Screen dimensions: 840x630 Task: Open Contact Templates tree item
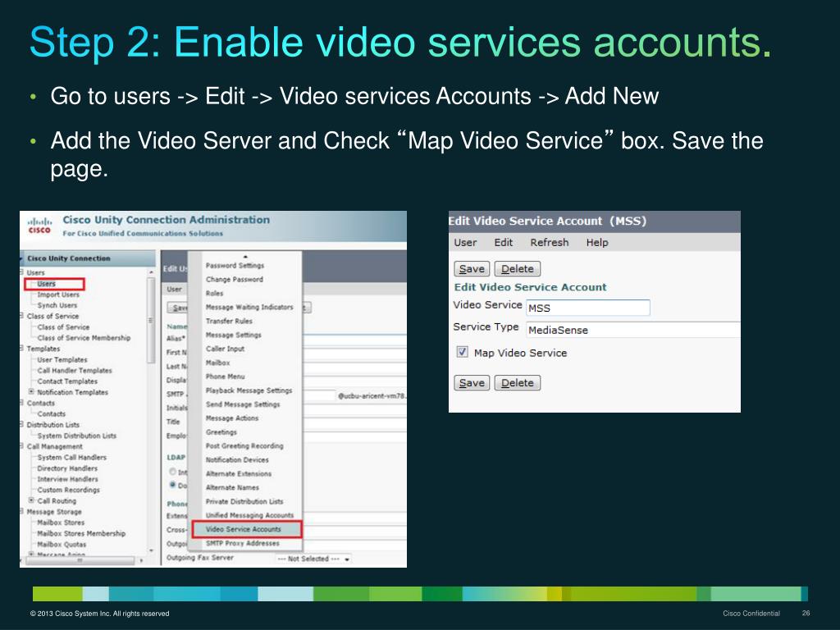67,381
